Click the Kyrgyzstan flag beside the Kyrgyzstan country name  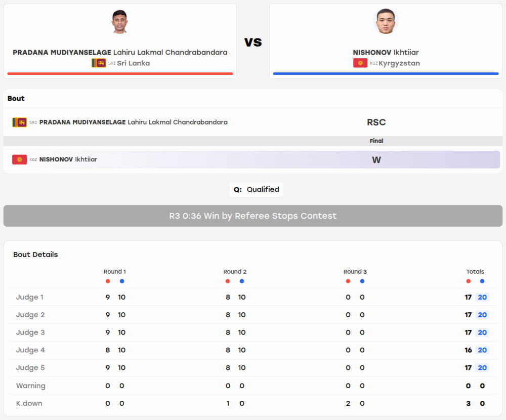360,63
